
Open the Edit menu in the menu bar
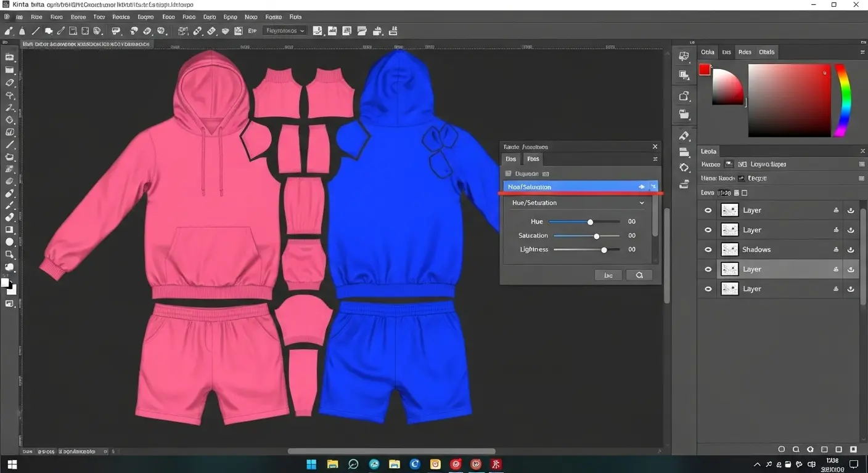[36, 17]
